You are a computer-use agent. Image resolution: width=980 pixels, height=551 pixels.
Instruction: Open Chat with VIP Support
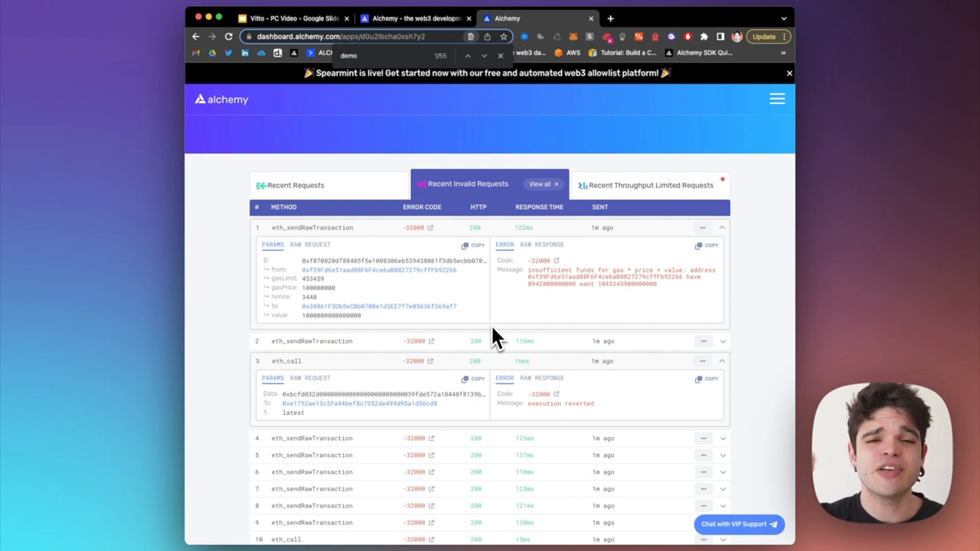pos(738,524)
